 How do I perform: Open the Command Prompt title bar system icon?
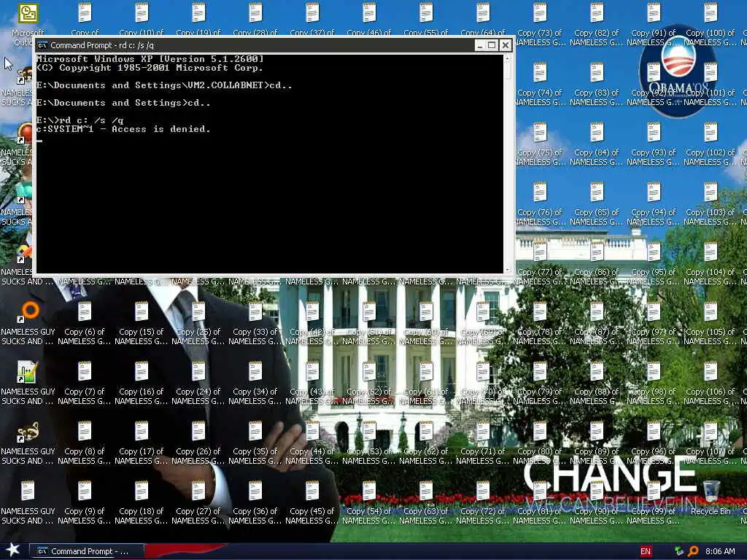42,45
